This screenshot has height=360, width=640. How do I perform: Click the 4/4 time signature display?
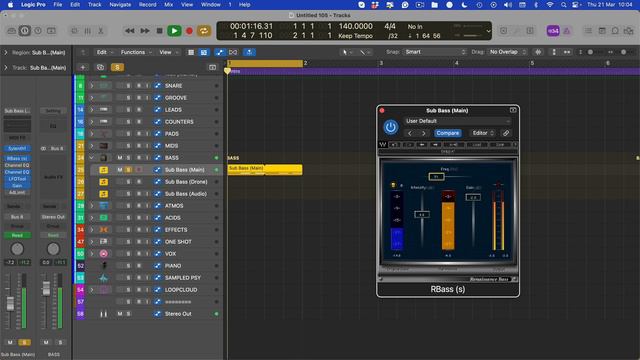[x=390, y=26]
